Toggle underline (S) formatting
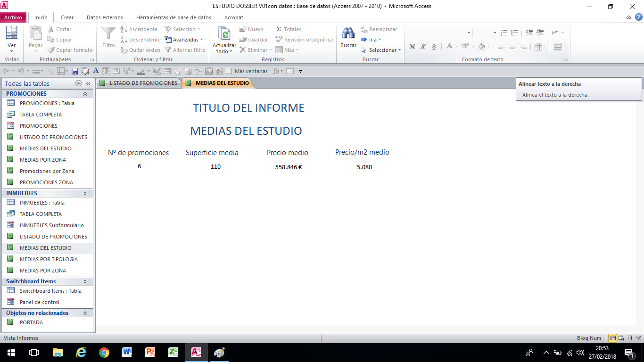Screen dimensions: 644x362 point(434,46)
